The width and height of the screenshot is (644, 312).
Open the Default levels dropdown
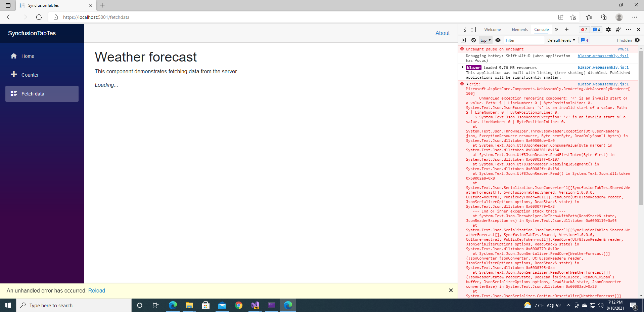pyautogui.click(x=561, y=40)
